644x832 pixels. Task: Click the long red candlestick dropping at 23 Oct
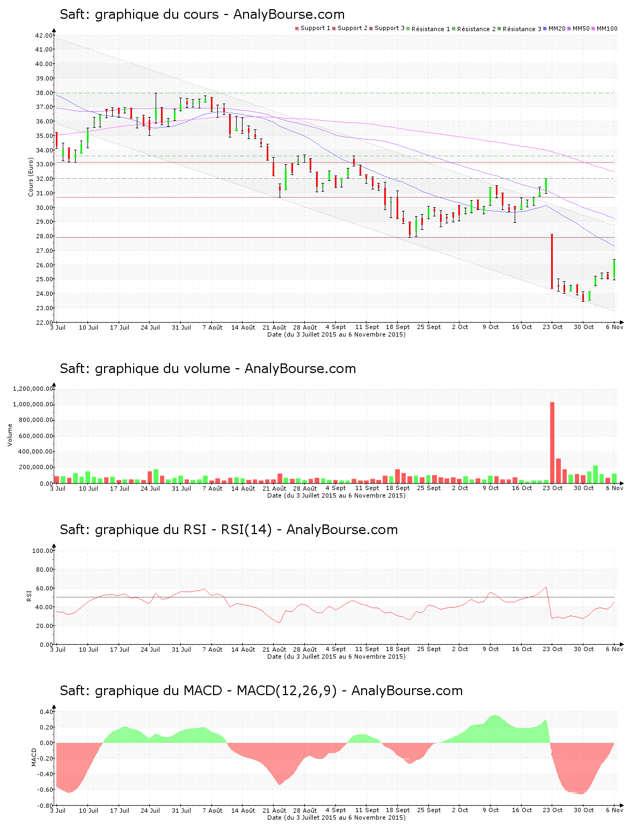[552, 261]
